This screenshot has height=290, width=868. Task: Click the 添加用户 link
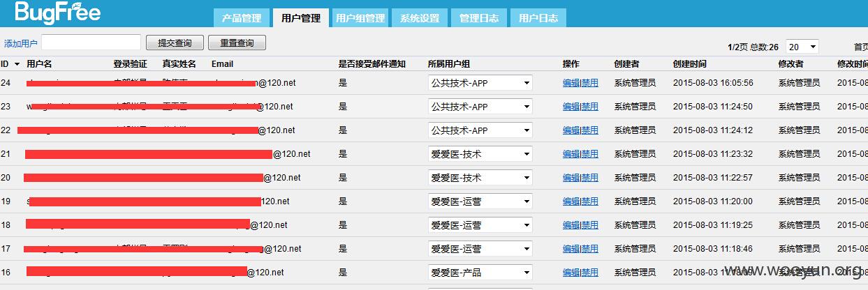pos(21,43)
